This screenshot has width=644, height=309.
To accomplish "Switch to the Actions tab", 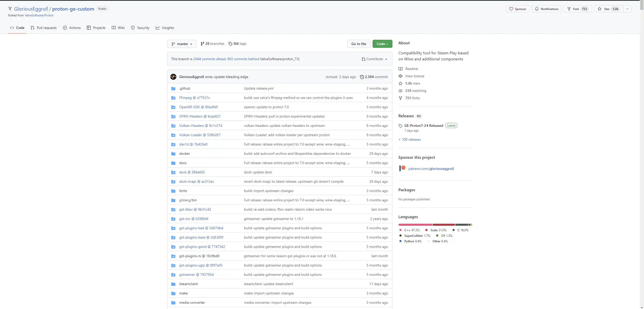I will 72,28.
